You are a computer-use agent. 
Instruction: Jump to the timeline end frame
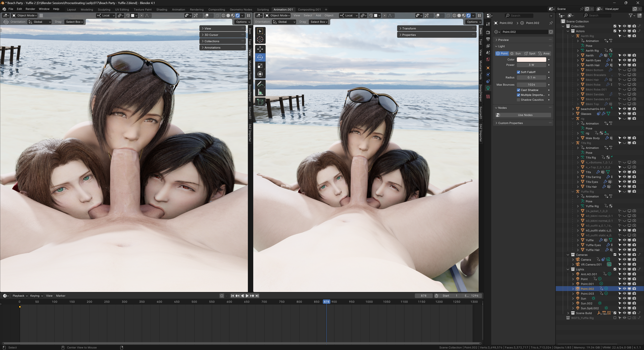click(257, 296)
